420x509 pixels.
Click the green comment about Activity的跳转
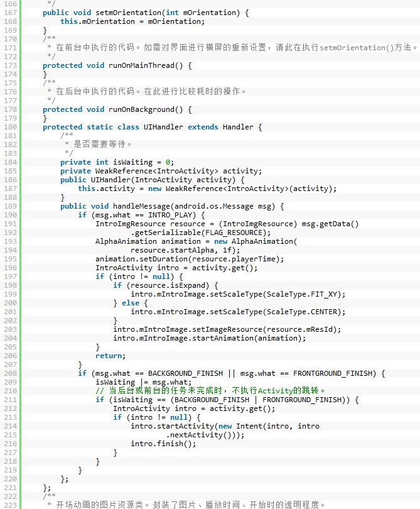tap(210, 390)
